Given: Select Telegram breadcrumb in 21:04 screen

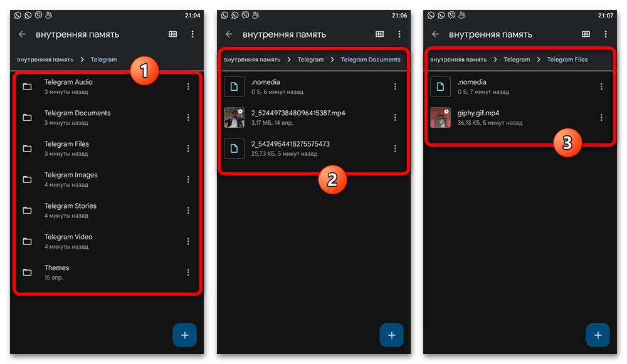Looking at the screenshot, I should coord(103,60).
